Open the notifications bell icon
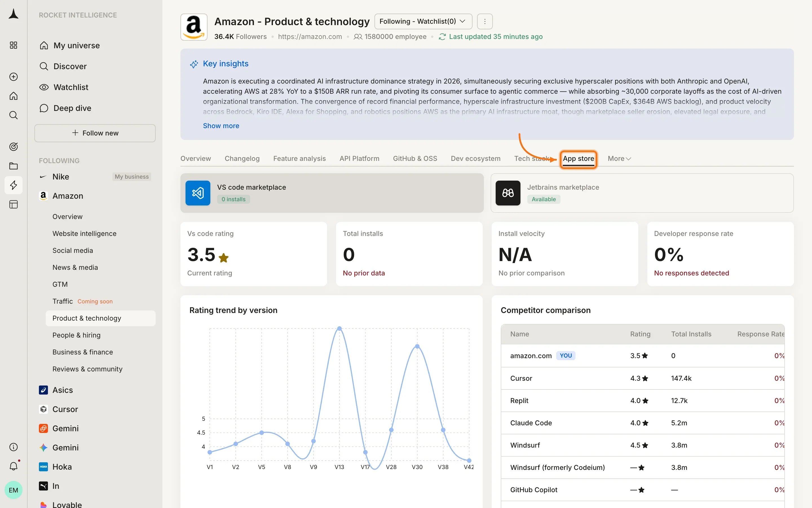This screenshot has height=508, width=812. click(x=14, y=466)
